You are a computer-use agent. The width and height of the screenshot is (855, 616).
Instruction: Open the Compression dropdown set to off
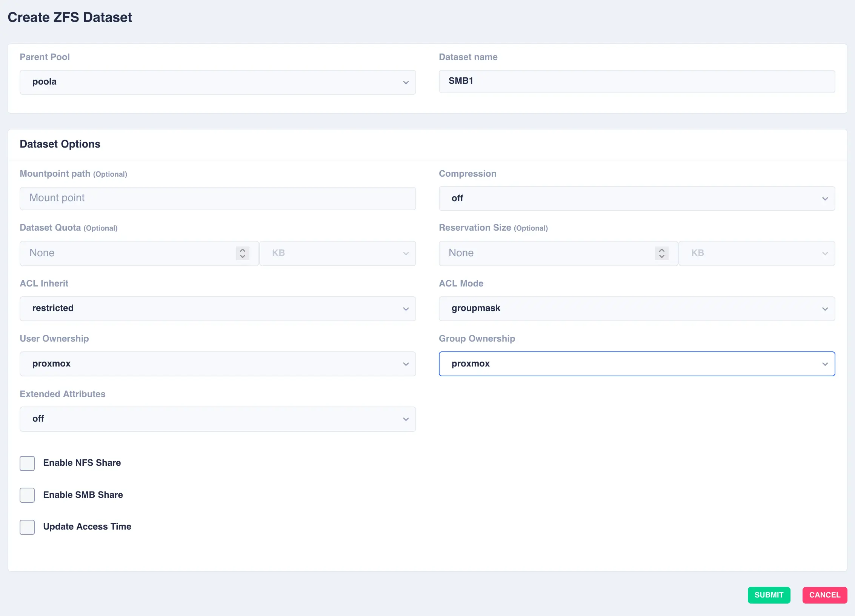(637, 198)
